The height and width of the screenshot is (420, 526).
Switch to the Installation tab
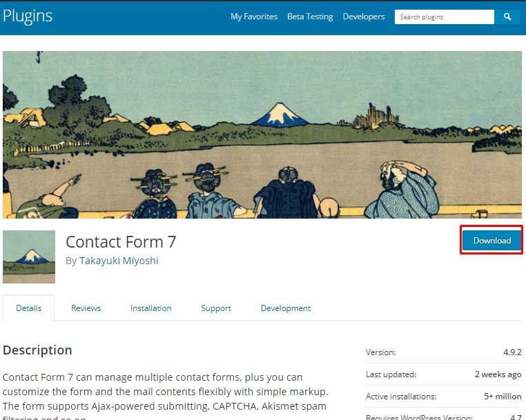click(x=151, y=308)
